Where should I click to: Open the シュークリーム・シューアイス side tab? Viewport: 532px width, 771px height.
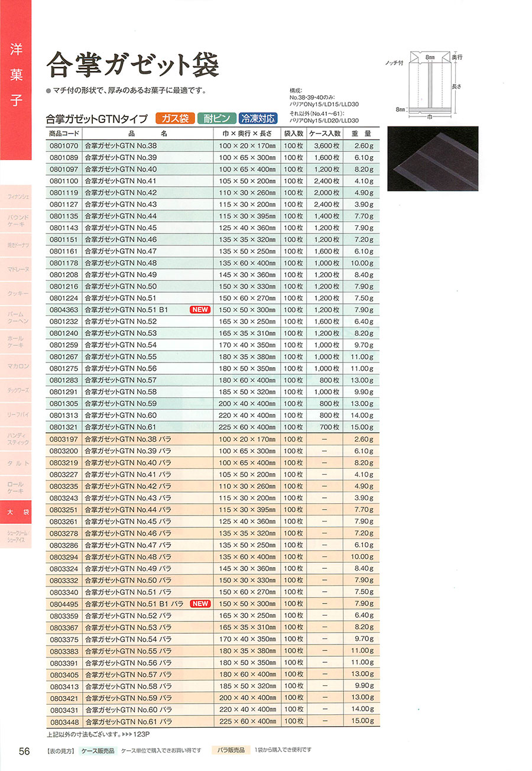click(x=15, y=536)
